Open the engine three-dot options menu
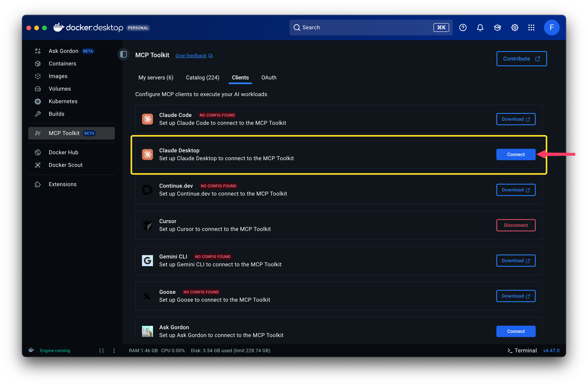 point(114,350)
